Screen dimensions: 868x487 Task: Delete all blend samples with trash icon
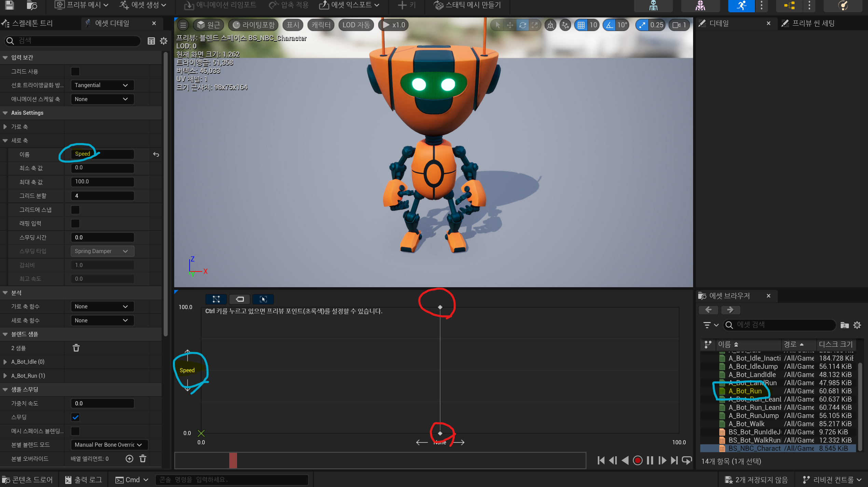tap(76, 348)
